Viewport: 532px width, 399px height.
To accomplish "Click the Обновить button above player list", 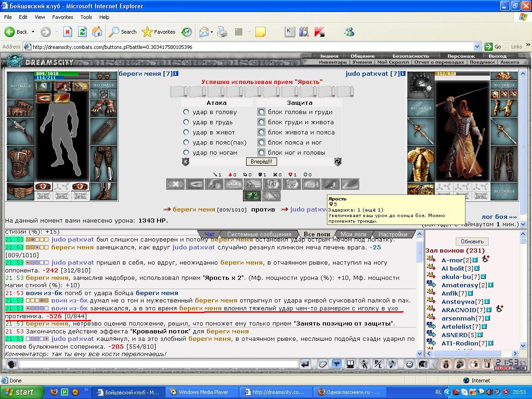I will point(472,242).
